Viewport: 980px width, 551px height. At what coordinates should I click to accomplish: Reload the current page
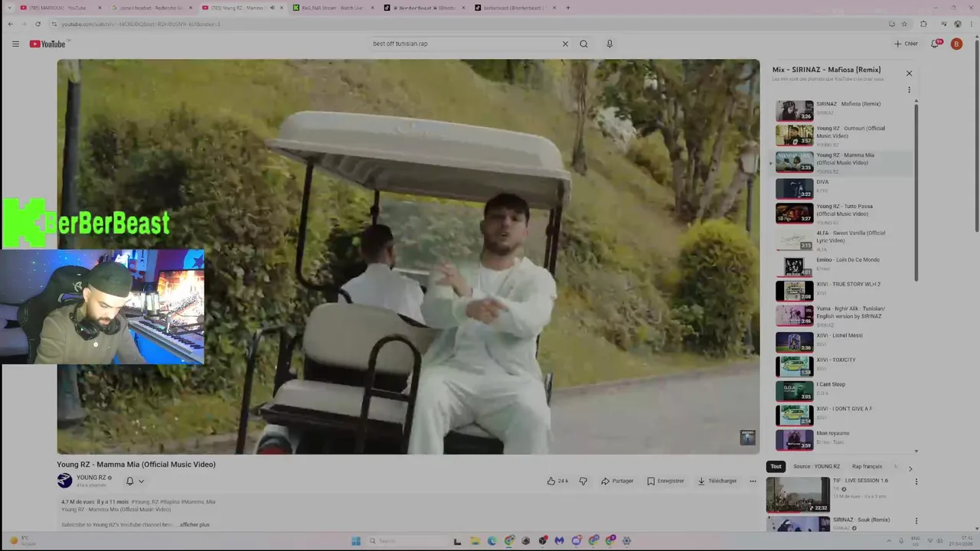(x=38, y=24)
